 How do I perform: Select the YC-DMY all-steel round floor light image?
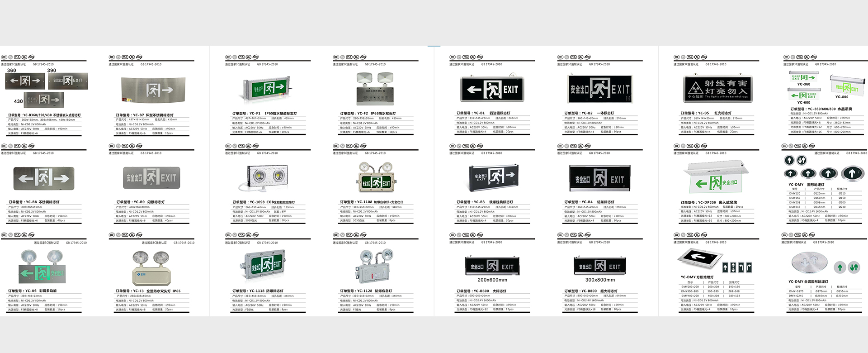[x=809, y=262]
